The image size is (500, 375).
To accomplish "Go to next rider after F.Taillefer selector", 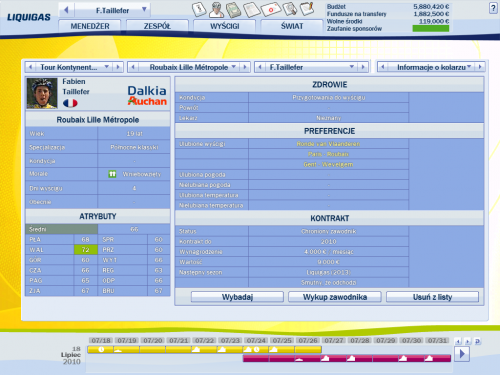I will pos(363,67).
